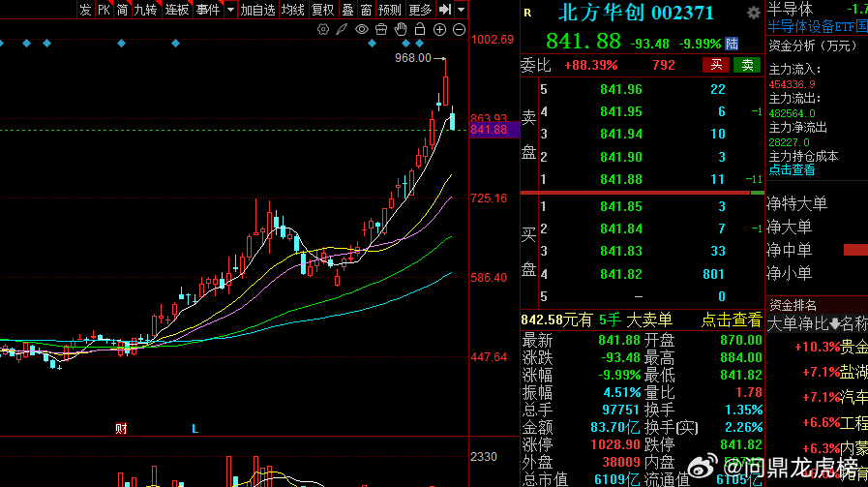The width and height of the screenshot is (868, 487).
Task: Click the 主力流入 value 454336.9
Action: 792,85
